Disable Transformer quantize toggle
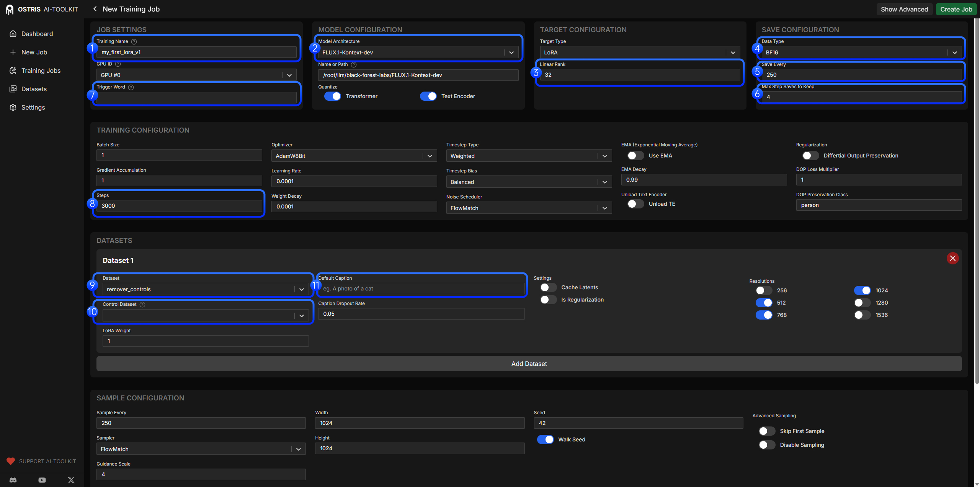This screenshot has height=487, width=980. (332, 96)
